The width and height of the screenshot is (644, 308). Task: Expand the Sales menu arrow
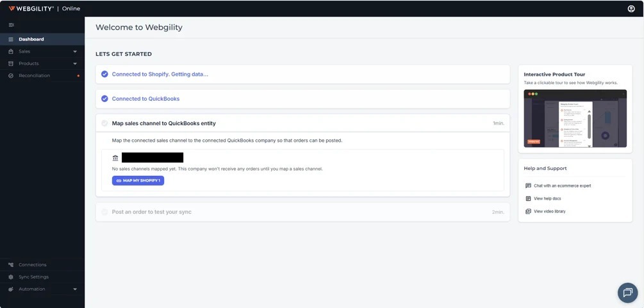75,52
